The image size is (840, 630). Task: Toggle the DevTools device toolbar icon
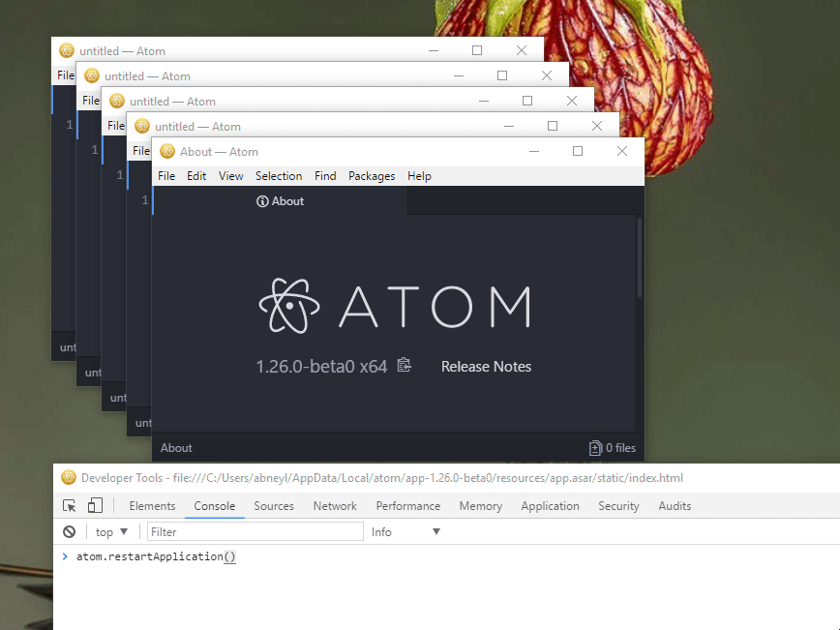pyautogui.click(x=96, y=505)
